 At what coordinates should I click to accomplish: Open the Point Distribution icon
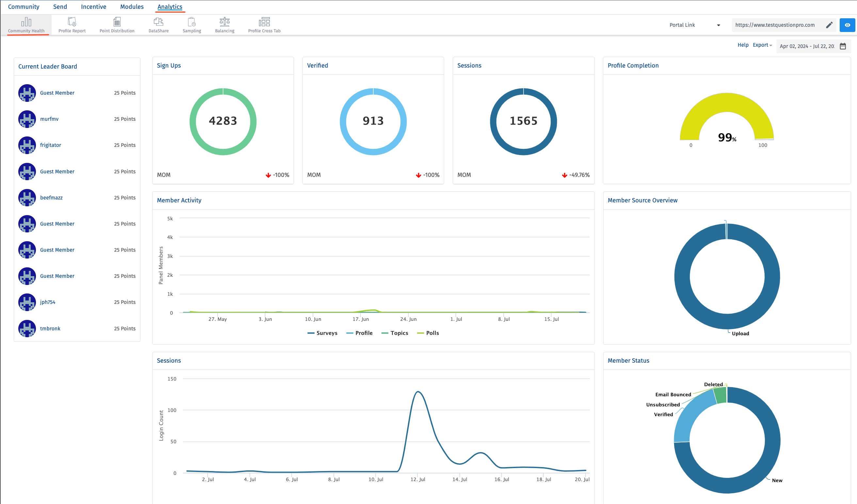[x=117, y=23]
